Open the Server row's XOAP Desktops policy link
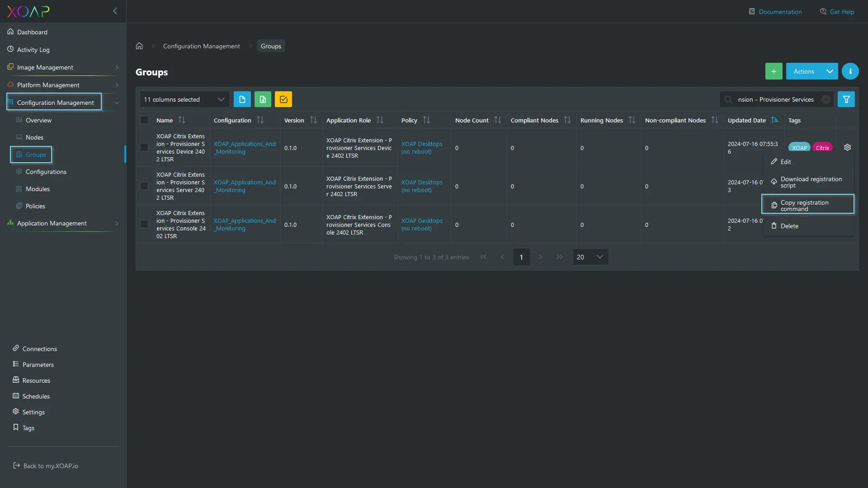Image resolution: width=868 pixels, height=488 pixels. [421, 186]
